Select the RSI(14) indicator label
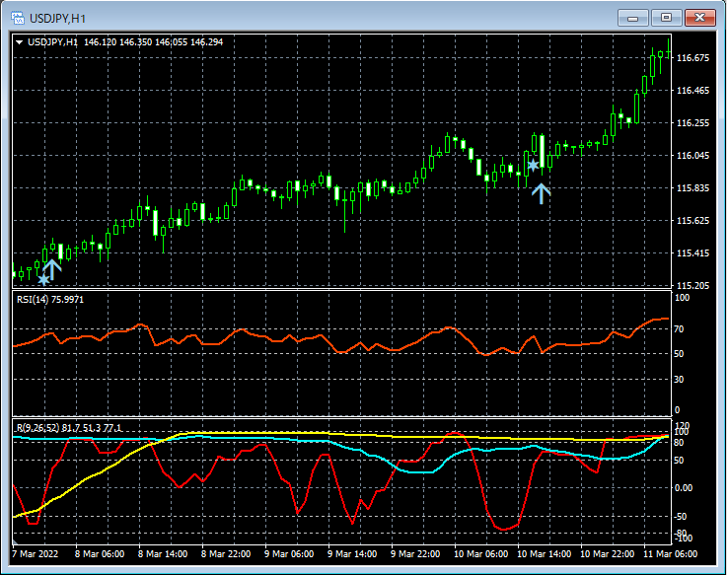 tap(35, 299)
